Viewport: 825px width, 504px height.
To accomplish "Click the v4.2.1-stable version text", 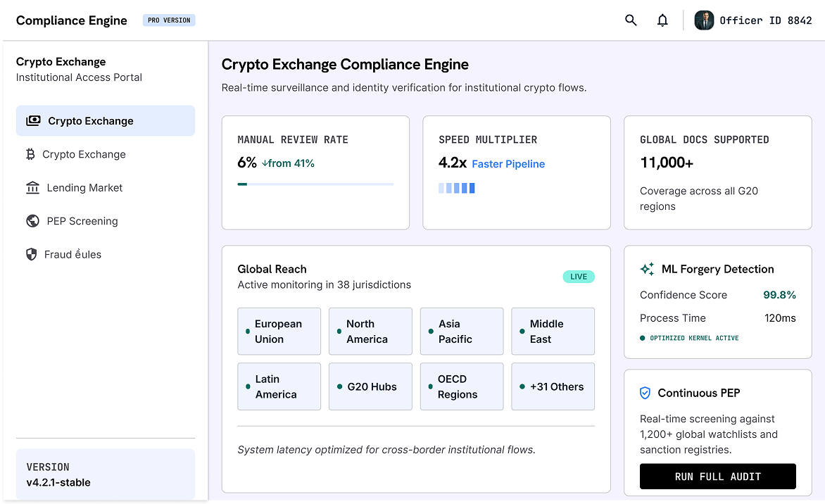I will pos(58,482).
